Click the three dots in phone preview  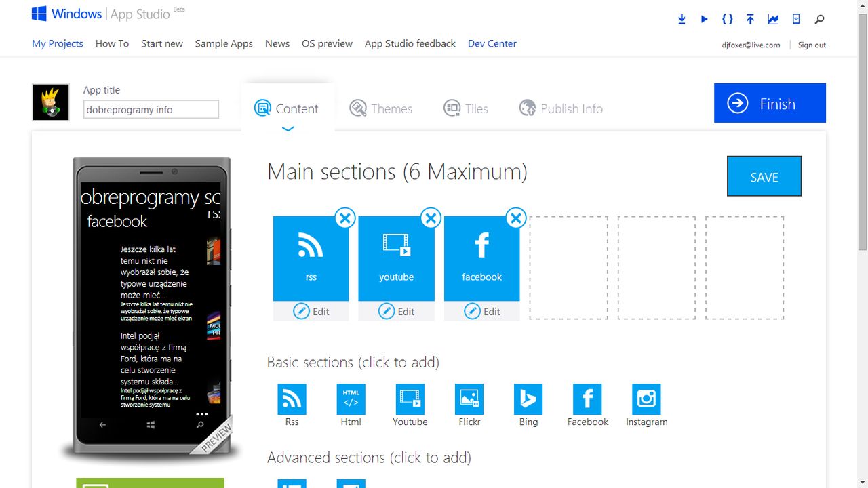pyautogui.click(x=201, y=413)
